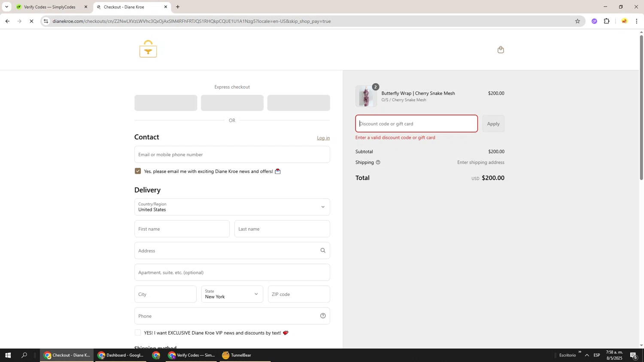Click the shipping info question mark icon

(378, 163)
